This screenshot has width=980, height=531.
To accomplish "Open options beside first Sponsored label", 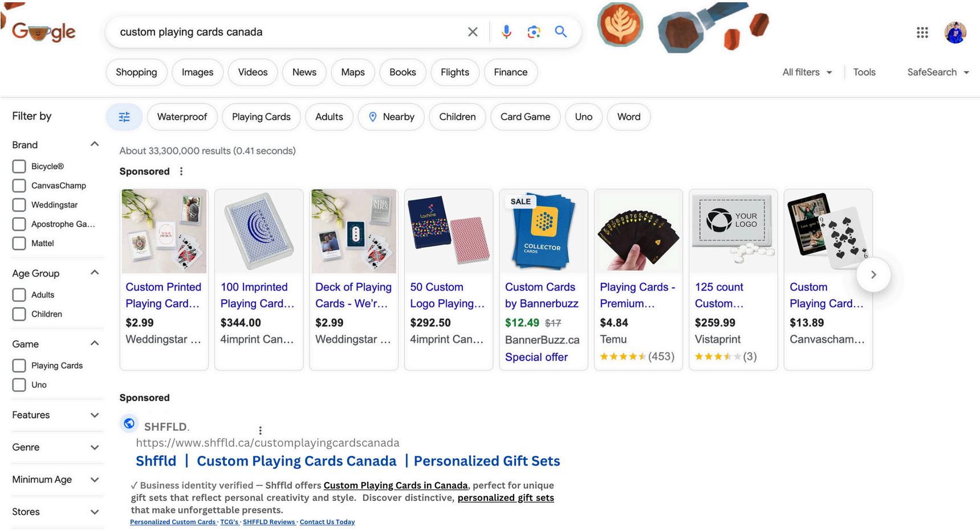I will (181, 171).
